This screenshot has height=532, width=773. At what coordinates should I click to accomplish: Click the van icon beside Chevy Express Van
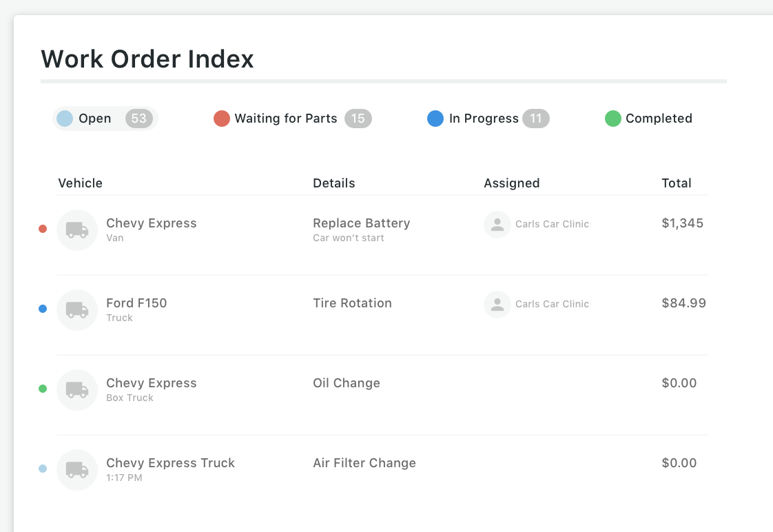click(x=77, y=230)
